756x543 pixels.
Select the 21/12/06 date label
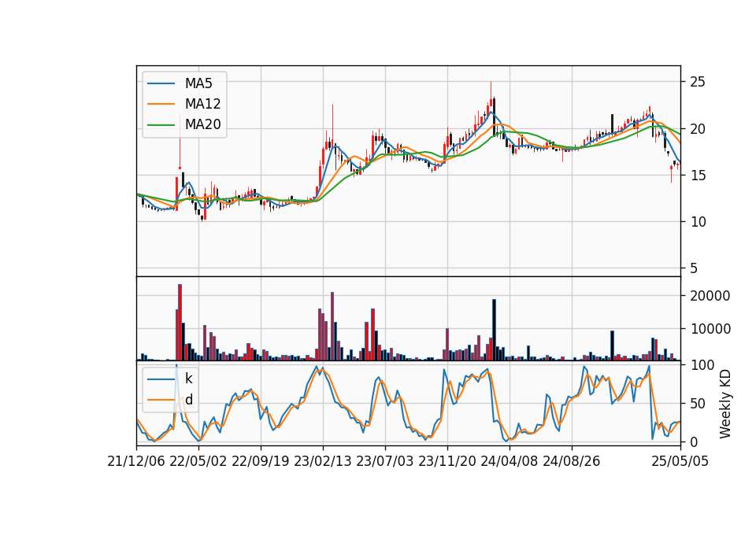tap(136, 462)
